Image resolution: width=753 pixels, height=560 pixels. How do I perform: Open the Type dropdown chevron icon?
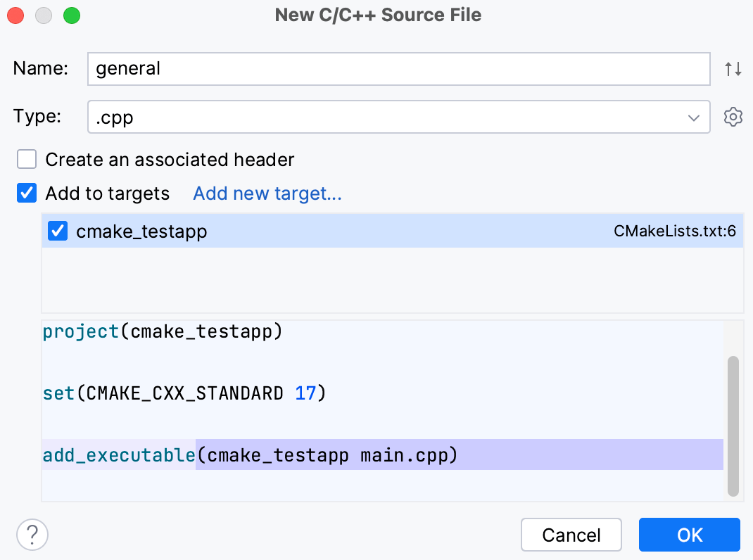(x=694, y=117)
